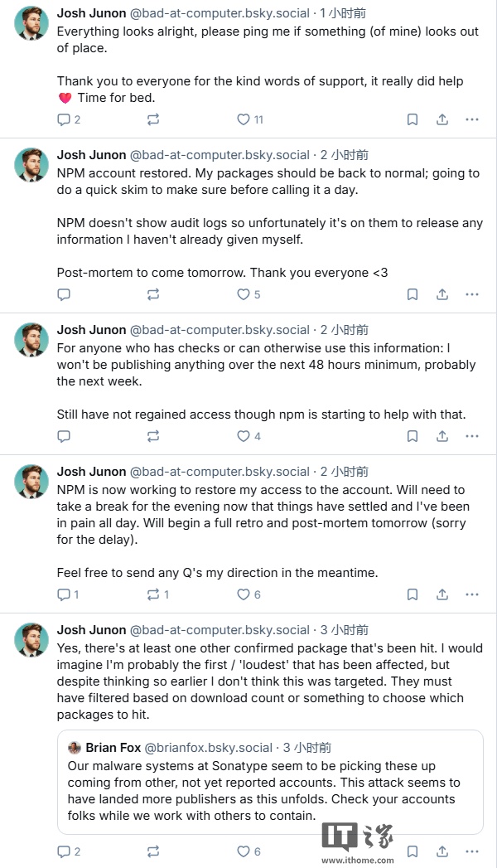This screenshot has height=868, width=497.
Task: Open more options on 'NPM account restored' post
Action: tap(472, 294)
